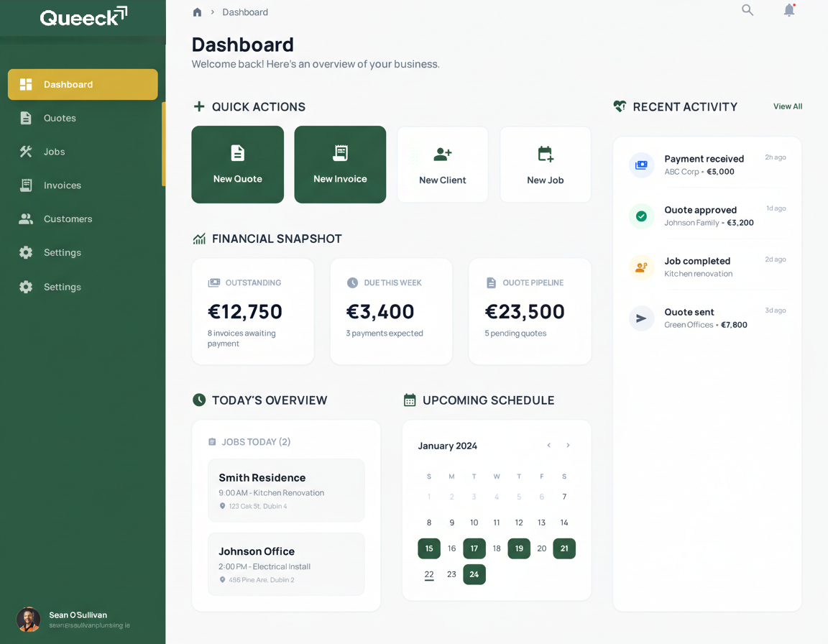Viewport: 828px width, 644px height.
Task: Open the search icon in the top bar
Action: [x=747, y=10]
